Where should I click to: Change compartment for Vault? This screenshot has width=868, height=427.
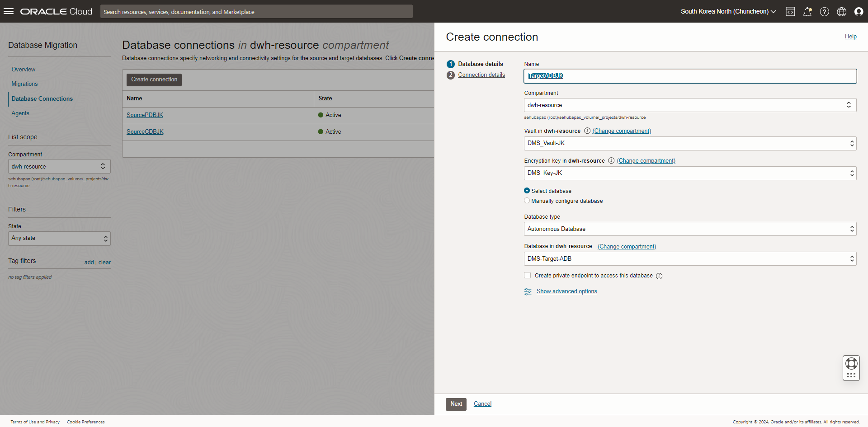coord(622,131)
